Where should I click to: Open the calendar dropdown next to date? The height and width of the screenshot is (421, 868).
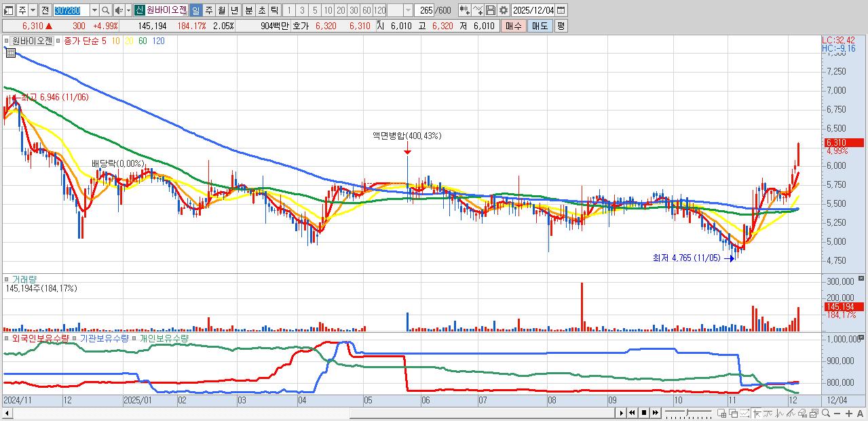[x=562, y=10]
